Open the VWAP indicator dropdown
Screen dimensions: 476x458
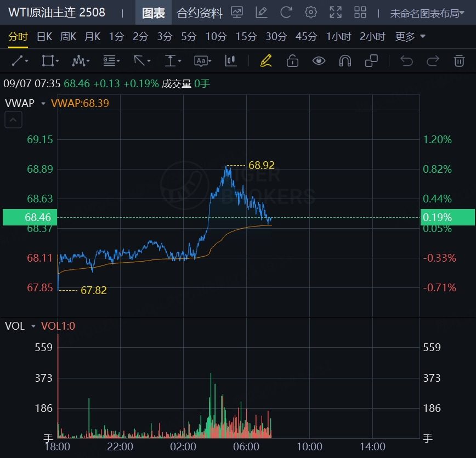tap(43, 103)
